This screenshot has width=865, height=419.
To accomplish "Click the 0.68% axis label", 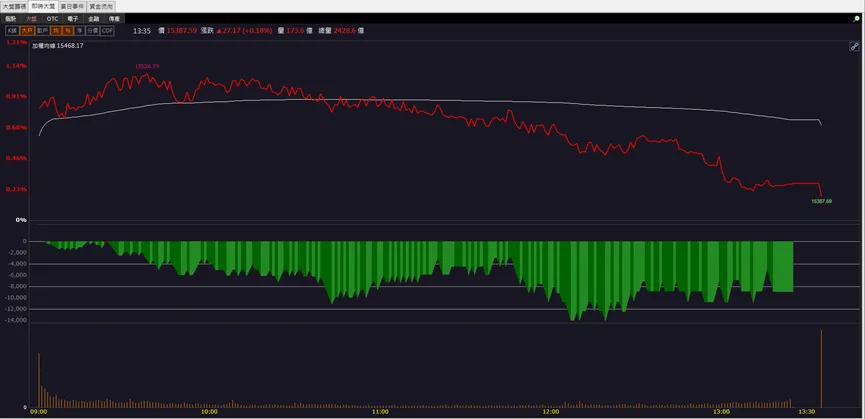I will [x=17, y=127].
